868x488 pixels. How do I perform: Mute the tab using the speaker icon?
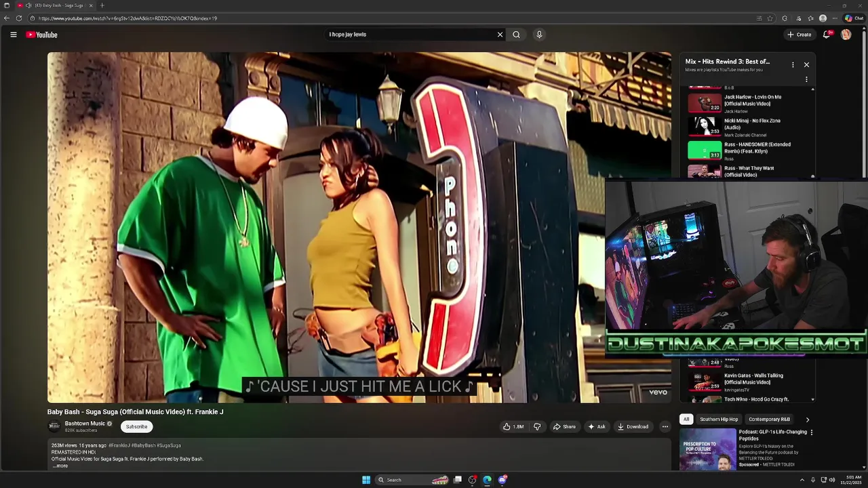(28, 5)
